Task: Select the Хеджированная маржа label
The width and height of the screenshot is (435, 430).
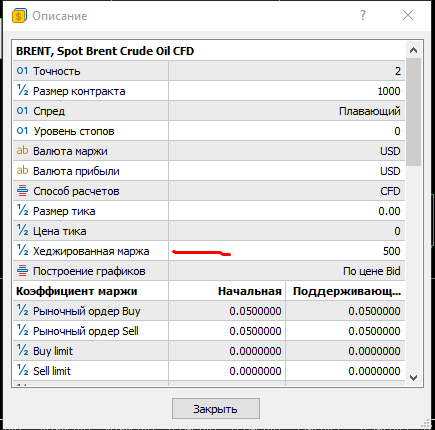Action: pos(91,251)
